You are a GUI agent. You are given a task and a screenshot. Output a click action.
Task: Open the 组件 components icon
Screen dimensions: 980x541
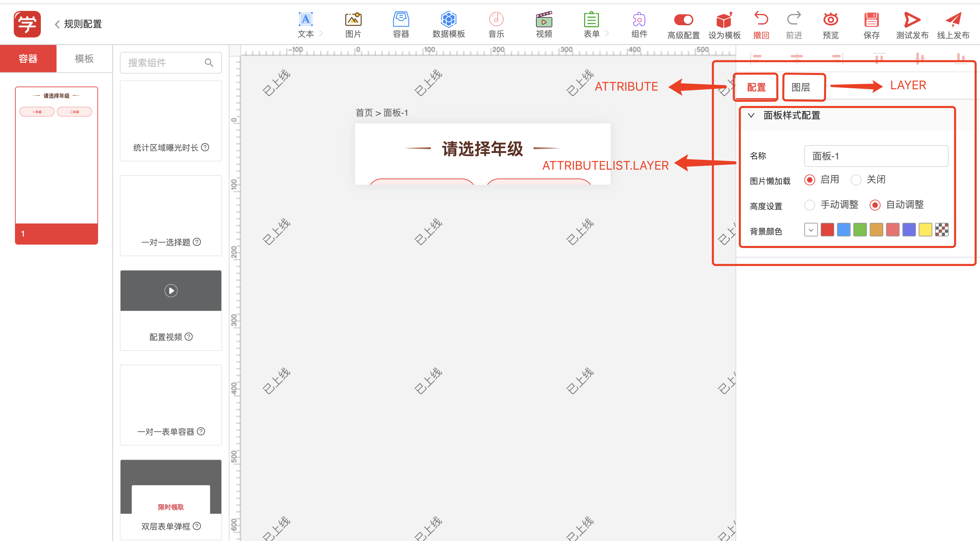click(639, 19)
